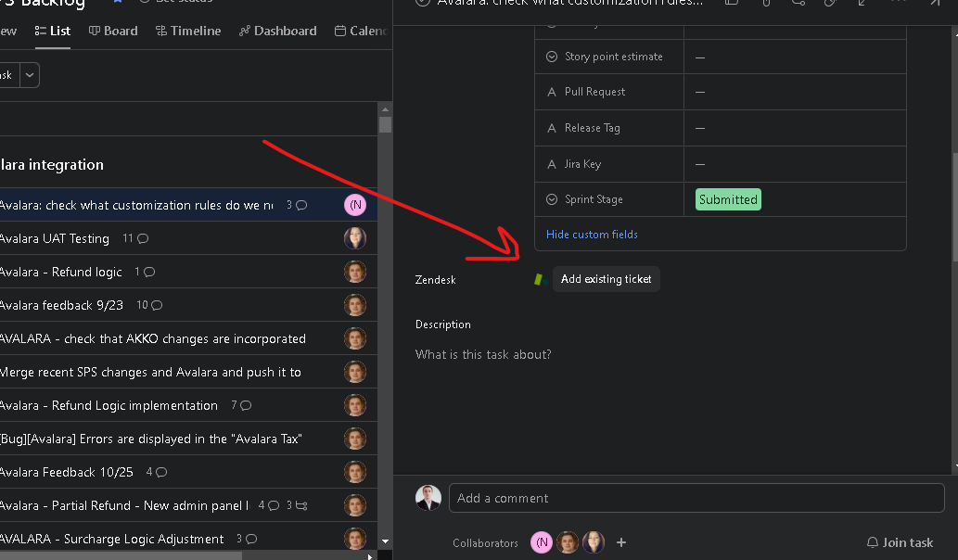Click assignee avatar on AKKO changes row

355,338
